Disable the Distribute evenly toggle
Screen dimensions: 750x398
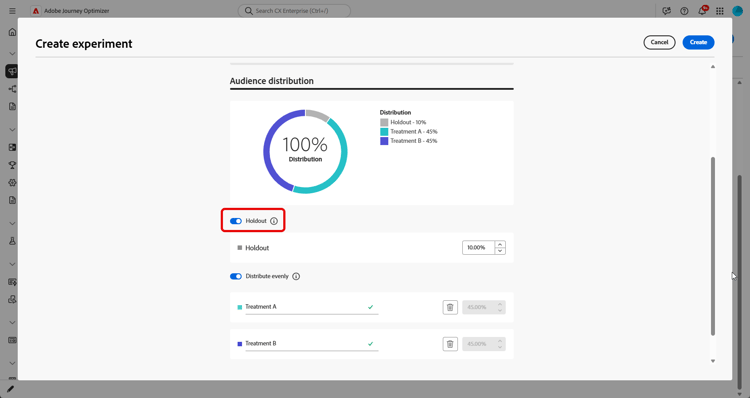click(236, 276)
